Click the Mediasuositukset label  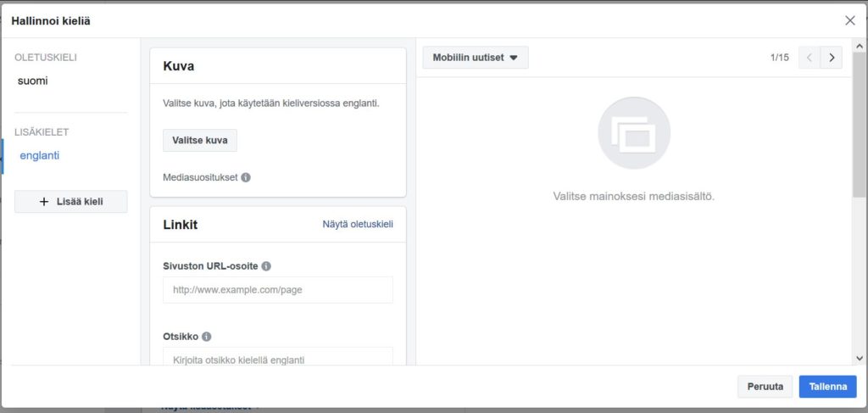click(x=200, y=178)
